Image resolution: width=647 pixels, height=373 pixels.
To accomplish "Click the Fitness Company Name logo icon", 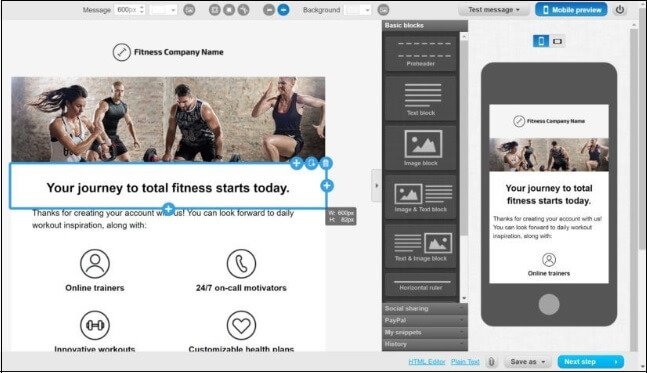I will (121, 52).
